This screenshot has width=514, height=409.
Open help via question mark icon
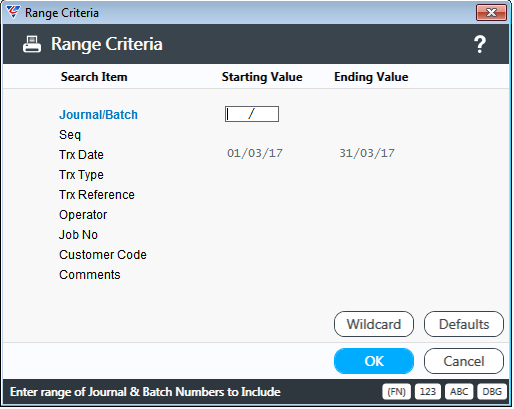[x=480, y=44]
